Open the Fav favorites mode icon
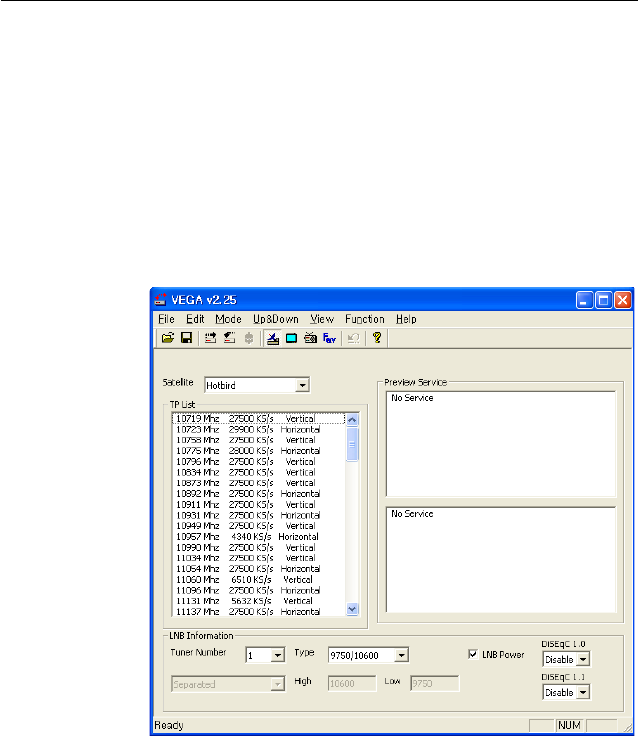 tap(330, 338)
